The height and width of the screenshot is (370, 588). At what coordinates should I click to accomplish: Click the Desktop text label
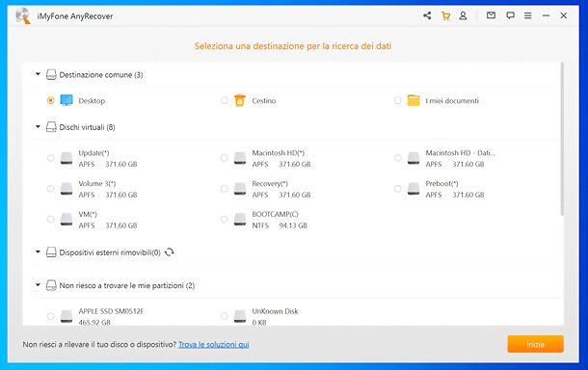(92, 101)
